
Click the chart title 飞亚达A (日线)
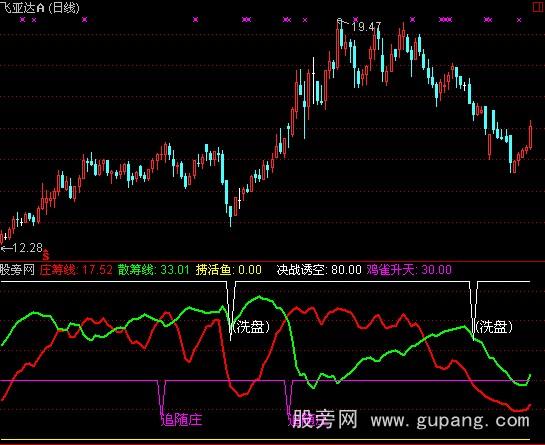[x=40, y=7]
